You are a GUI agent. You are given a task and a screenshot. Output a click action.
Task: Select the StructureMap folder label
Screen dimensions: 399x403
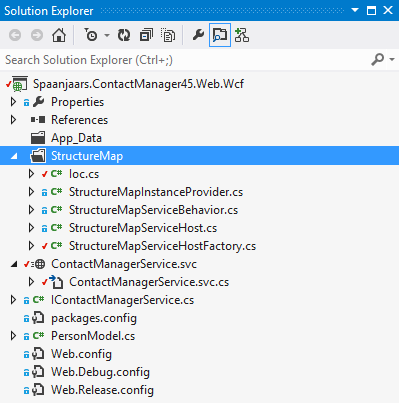87,156
